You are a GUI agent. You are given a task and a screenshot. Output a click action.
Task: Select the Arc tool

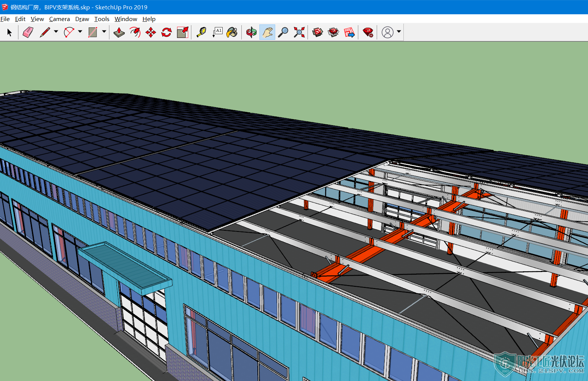coord(69,32)
